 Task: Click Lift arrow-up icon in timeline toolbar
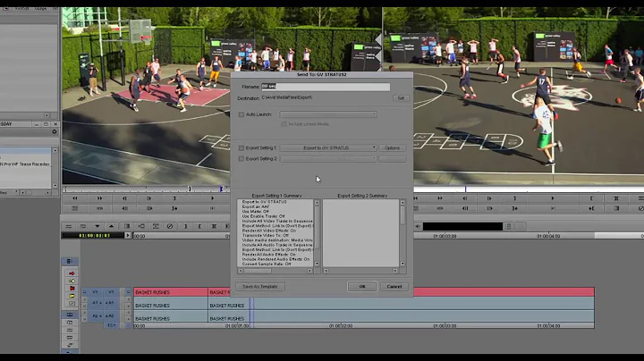pyautogui.click(x=111, y=226)
